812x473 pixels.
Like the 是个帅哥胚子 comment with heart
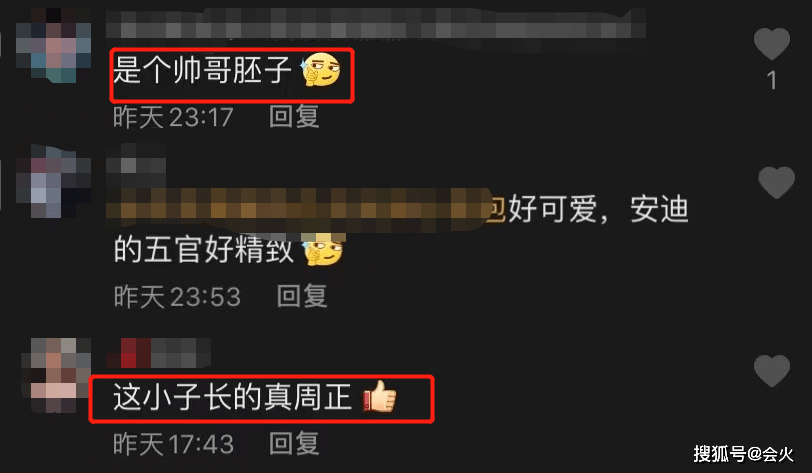click(772, 44)
